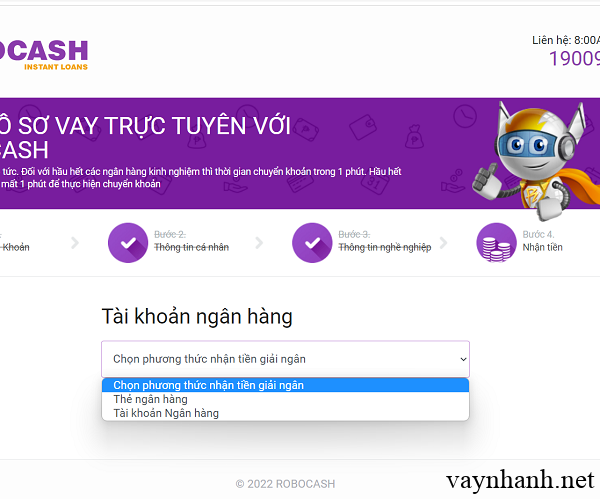The width and height of the screenshot is (600, 499).
Task: Click the dropdown arrow of the select box
Action: click(x=463, y=359)
